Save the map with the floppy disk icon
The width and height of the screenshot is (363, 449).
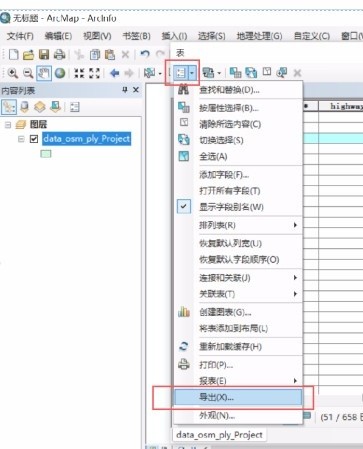[44, 54]
